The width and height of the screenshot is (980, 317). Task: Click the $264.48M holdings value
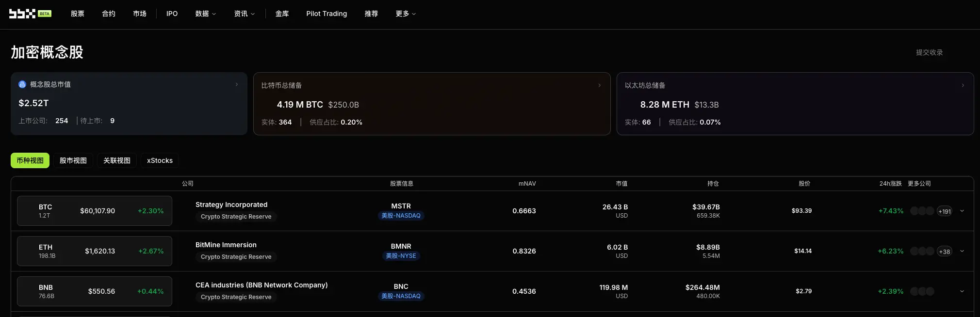click(x=702, y=287)
